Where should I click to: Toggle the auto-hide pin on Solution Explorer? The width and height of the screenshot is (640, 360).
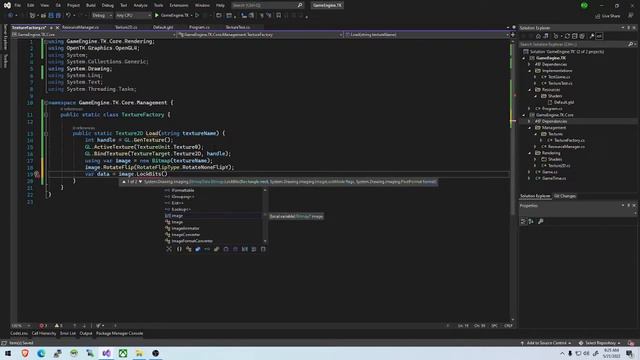[x=629, y=28]
